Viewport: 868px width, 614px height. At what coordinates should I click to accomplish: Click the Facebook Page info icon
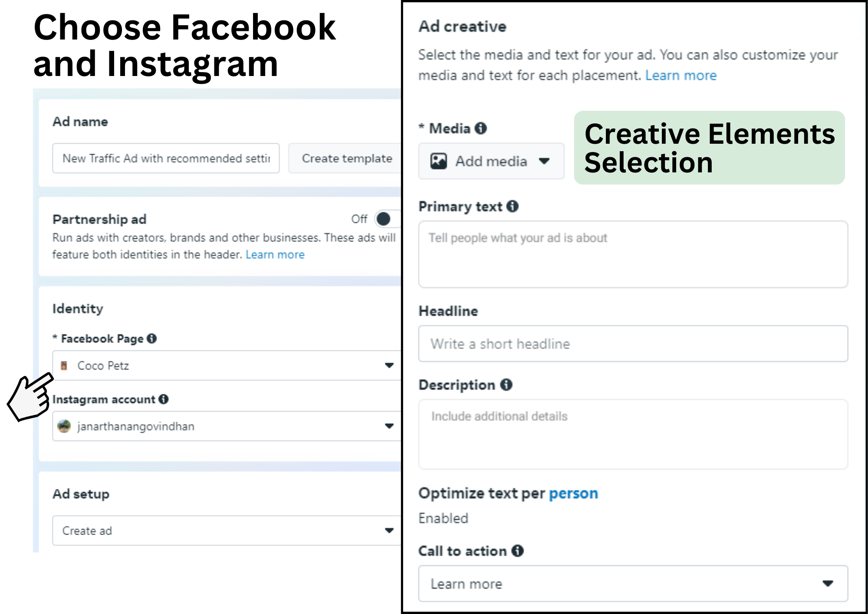pos(151,338)
